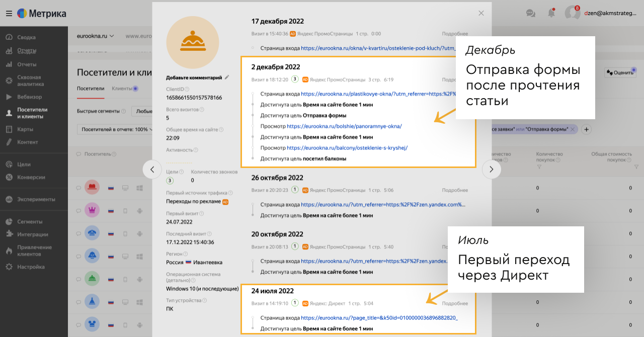The height and width of the screenshot is (337, 644).
Task: Click the Оценить button
Action: tap(620, 72)
